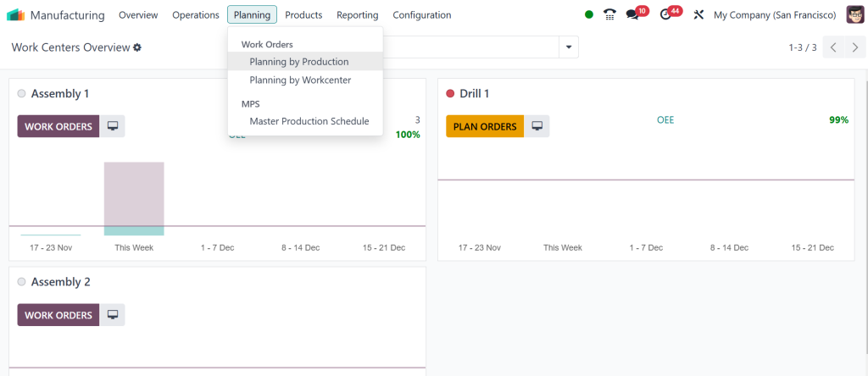Open the Configuration menu
The height and width of the screenshot is (376, 868).
point(422,15)
